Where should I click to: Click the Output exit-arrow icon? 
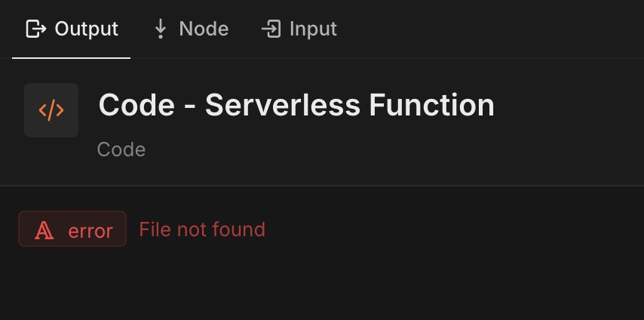coord(36,29)
